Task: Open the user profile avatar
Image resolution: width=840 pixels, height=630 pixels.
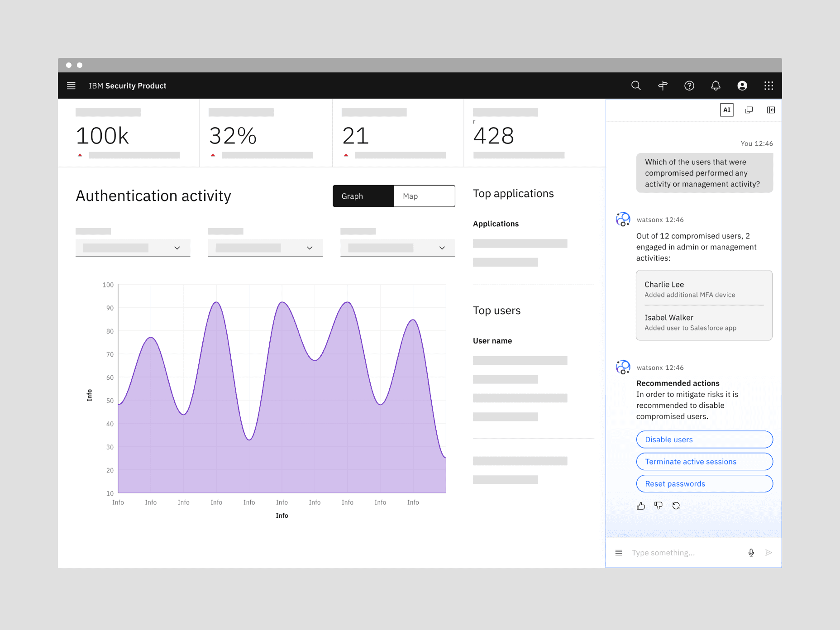Action: (x=742, y=86)
